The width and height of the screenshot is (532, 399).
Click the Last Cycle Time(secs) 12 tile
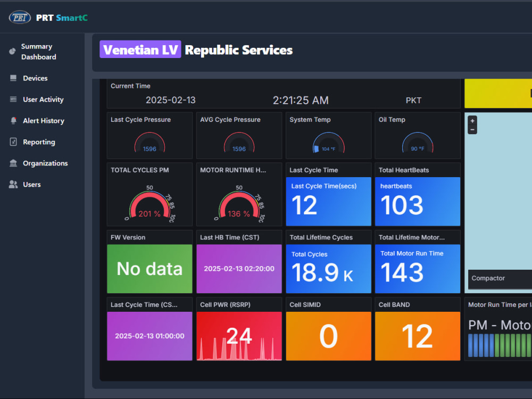pyautogui.click(x=328, y=201)
